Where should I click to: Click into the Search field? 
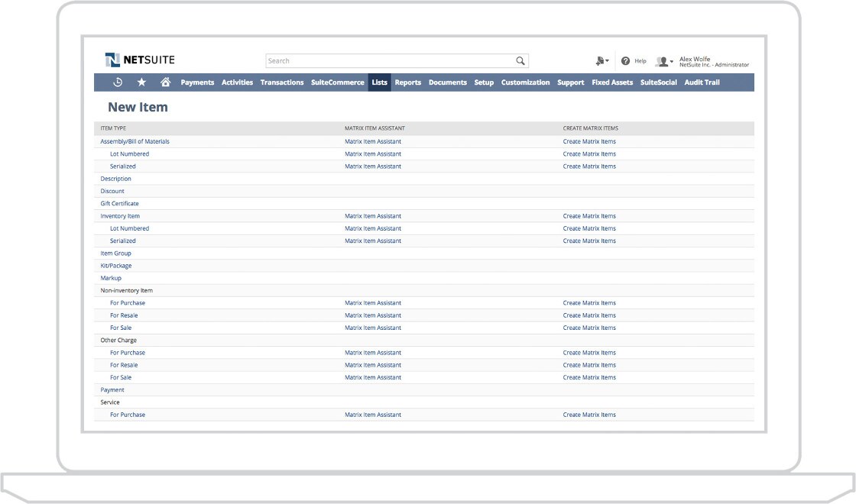[x=397, y=61]
